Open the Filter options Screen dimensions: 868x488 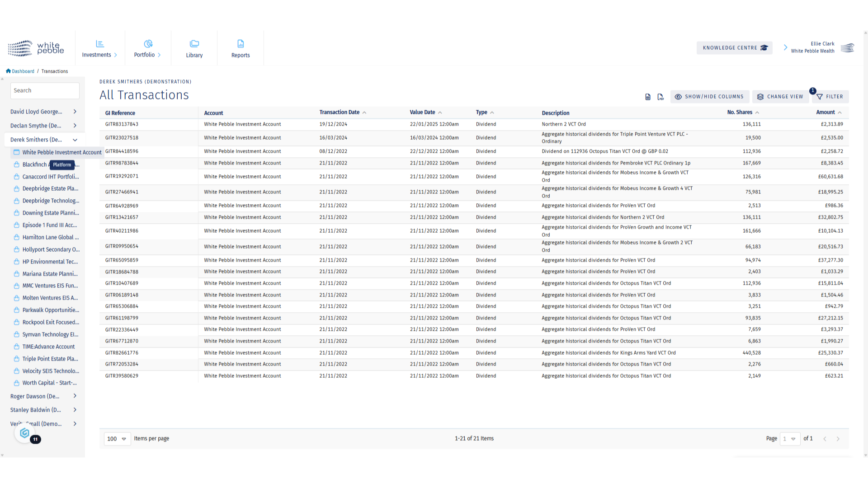coord(830,97)
